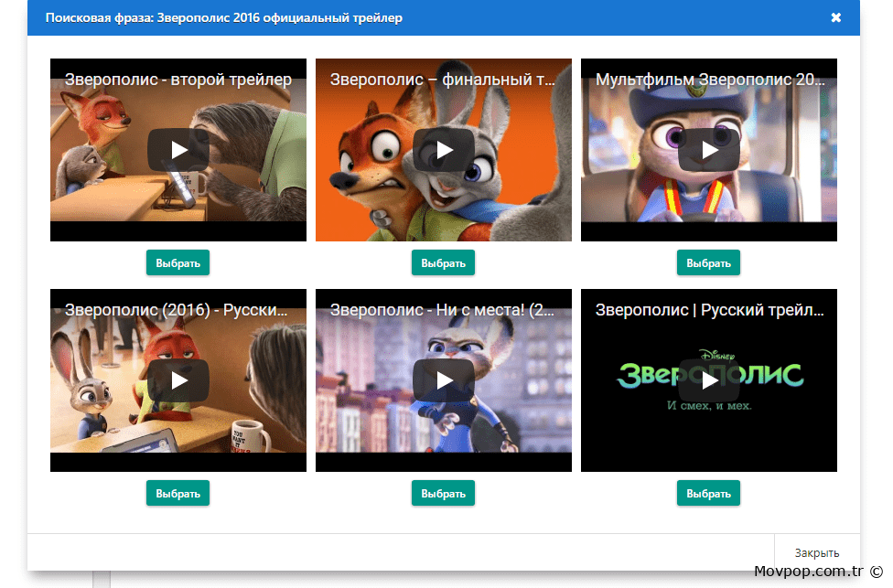The image size is (893, 588).
Task: Click Выбрать under 'Зверополис (2016)' video
Action: [x=178, y=494]
